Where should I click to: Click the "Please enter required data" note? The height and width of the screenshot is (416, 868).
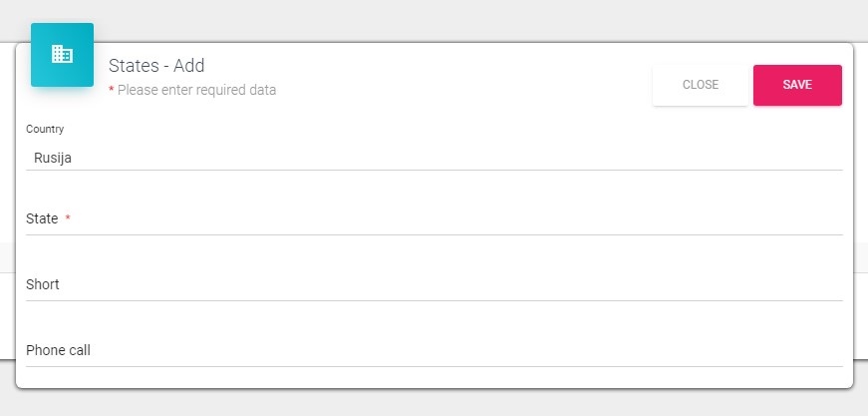(x=197, y=90)
